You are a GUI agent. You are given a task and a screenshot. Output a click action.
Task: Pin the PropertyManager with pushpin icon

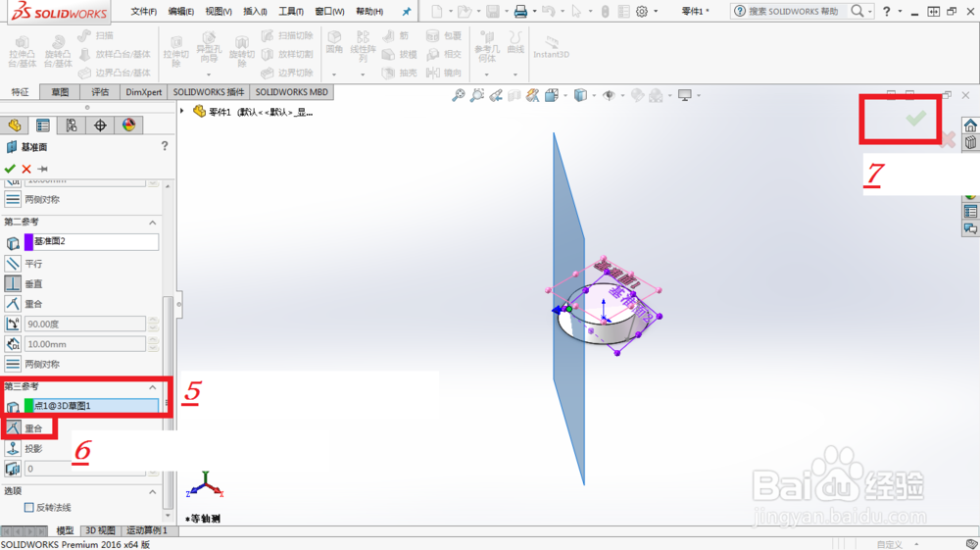point(42,169)
